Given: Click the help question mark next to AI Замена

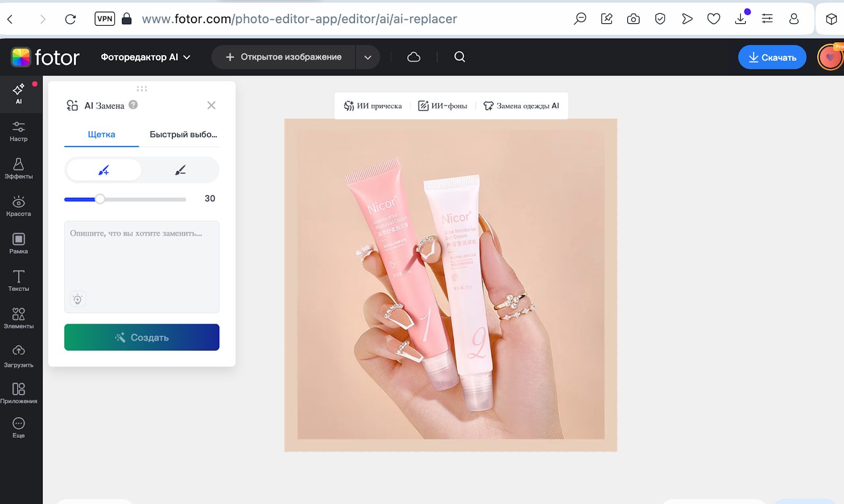Looking at the screenshot, I should coord(133,105).
